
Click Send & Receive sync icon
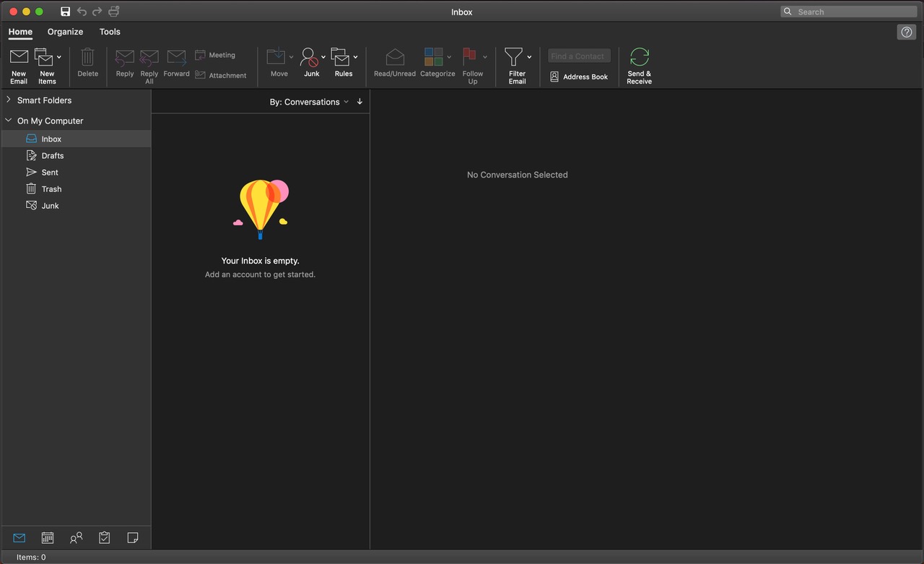coord(640,57)
